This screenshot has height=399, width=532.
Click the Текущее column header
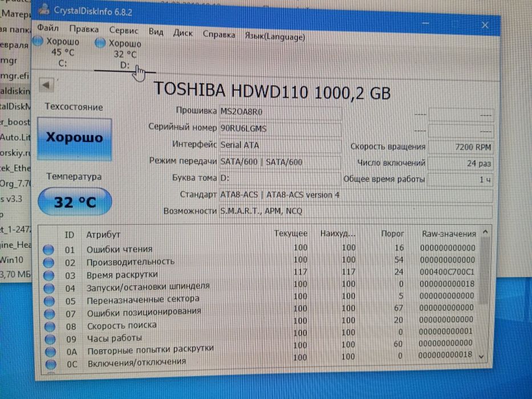[x=290, y=234]
